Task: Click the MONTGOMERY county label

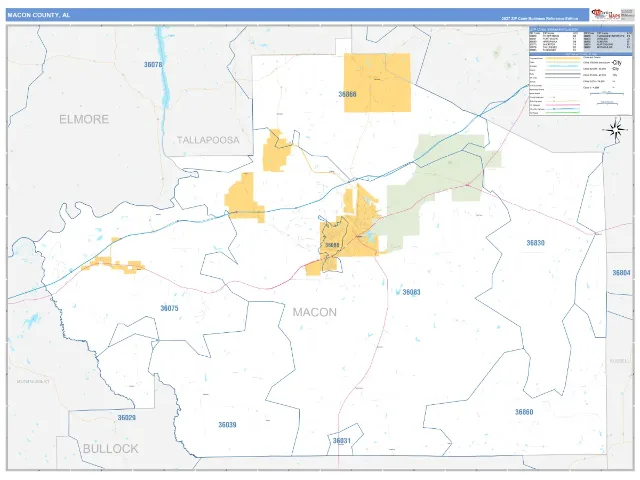Action: [33, 382]
